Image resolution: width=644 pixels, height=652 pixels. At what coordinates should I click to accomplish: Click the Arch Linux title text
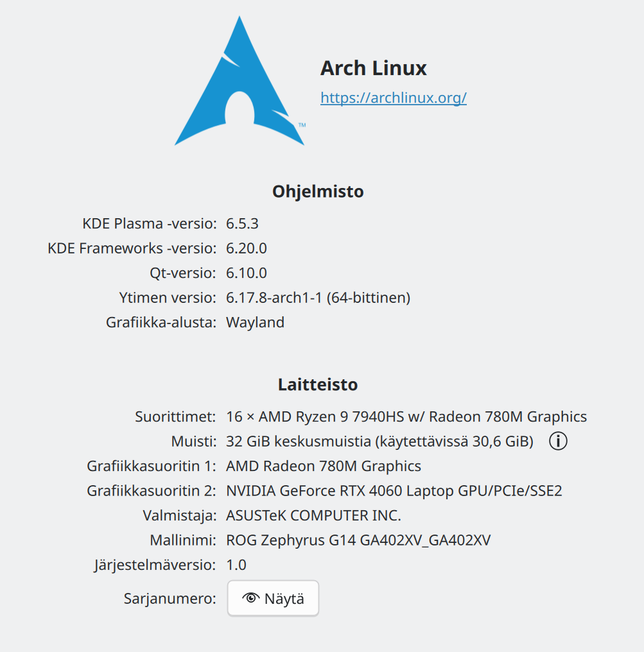[x=373, y=68]
